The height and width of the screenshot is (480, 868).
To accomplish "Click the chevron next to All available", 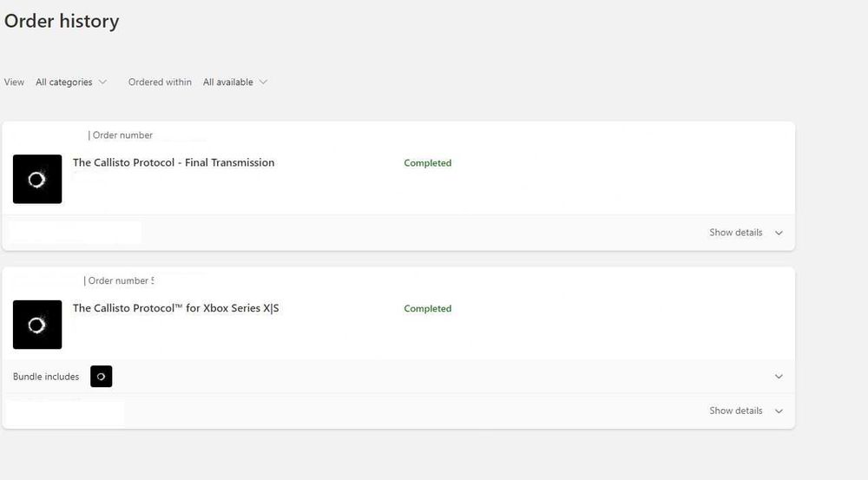I will click(263, 82).
